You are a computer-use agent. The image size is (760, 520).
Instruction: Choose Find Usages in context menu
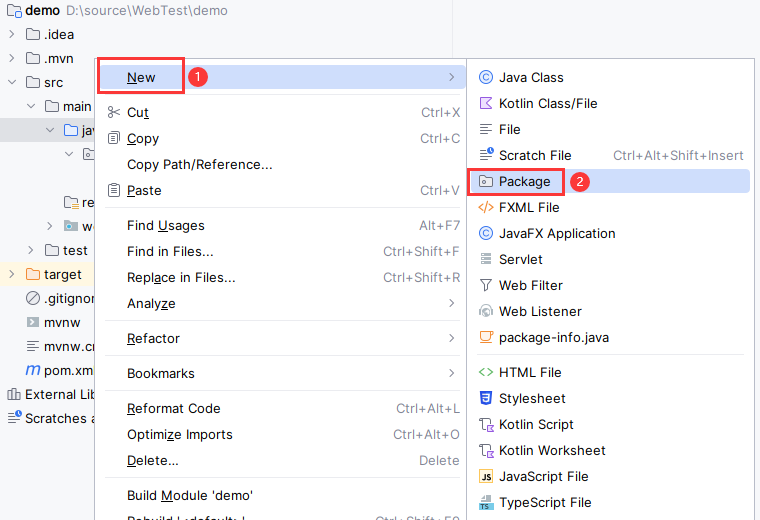click(166, 226)
